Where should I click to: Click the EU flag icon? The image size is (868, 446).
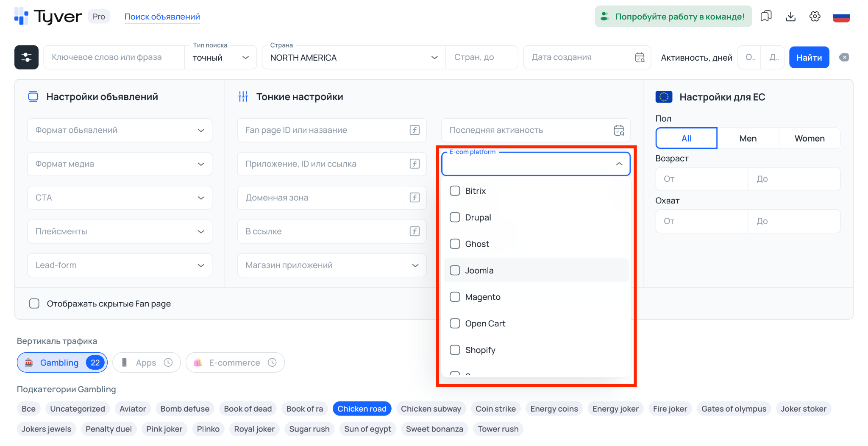(664, 97)
